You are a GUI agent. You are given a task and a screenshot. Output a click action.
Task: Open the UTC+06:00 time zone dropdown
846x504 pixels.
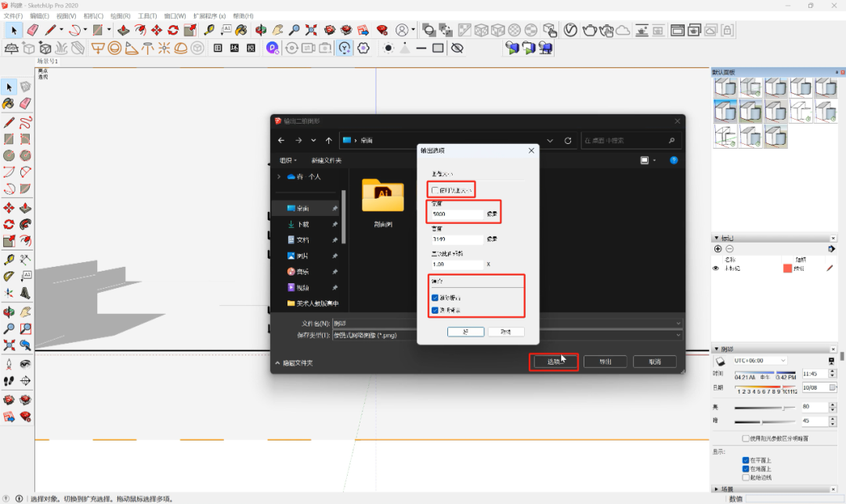click(x=760, y=361)
